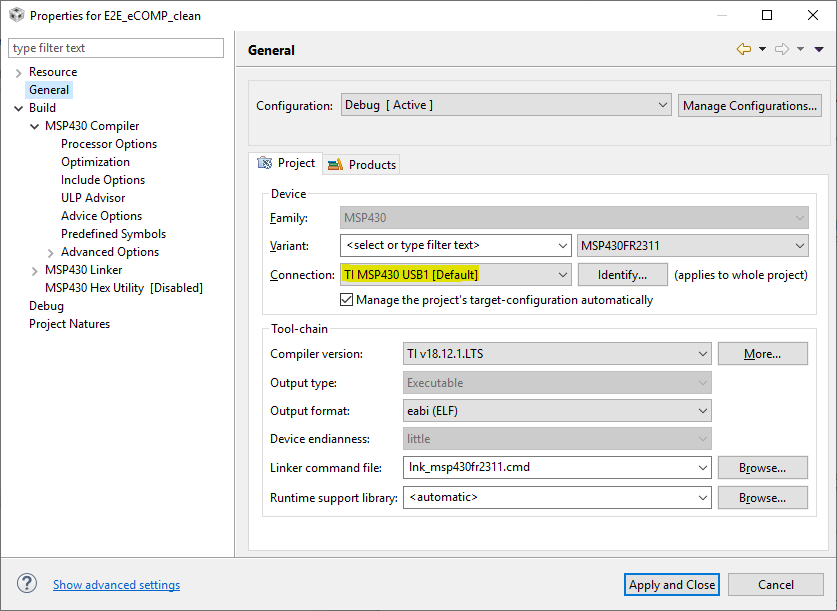
Task: Switch to the Products tab
Action: coord(362,165)
